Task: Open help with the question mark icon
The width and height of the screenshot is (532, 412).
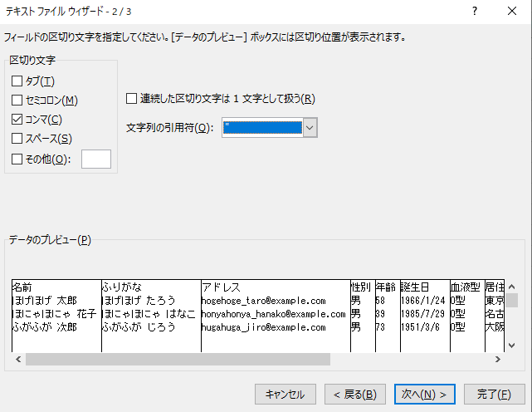Action: (475, 12)
